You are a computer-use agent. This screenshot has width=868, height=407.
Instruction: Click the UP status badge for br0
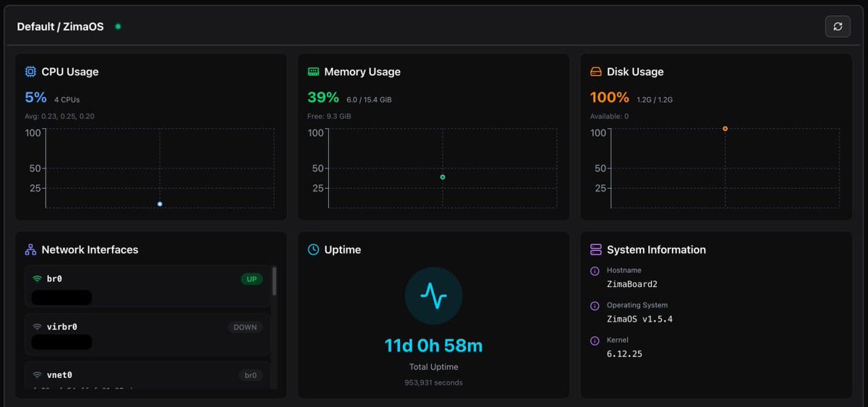coord(252,279)
